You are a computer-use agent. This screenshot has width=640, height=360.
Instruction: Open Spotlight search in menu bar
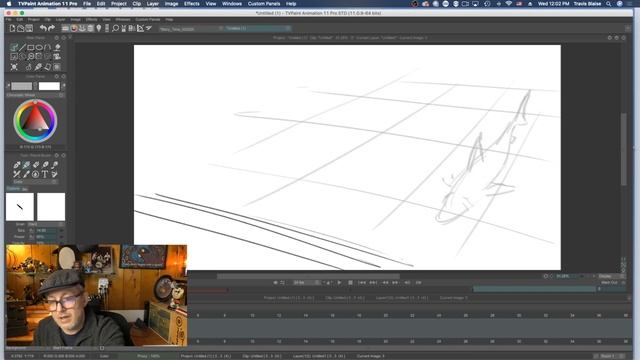point(609,4)
